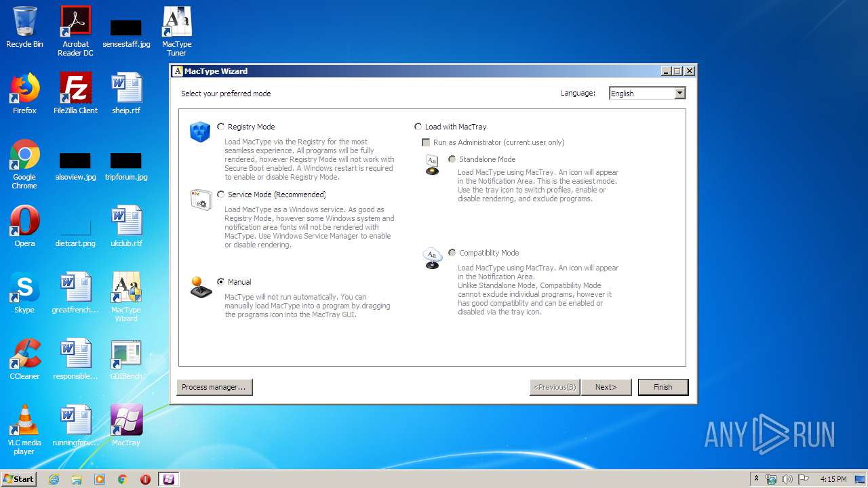Click the Next> button
868x488 pixels.
coord(606,387)
